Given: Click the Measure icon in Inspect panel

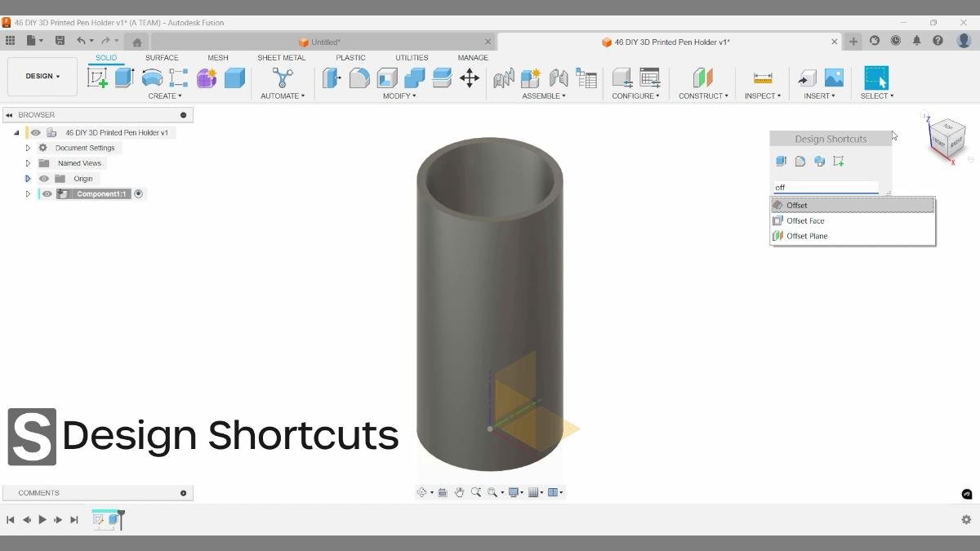Looking at the screenshot, I should [762, 78].
